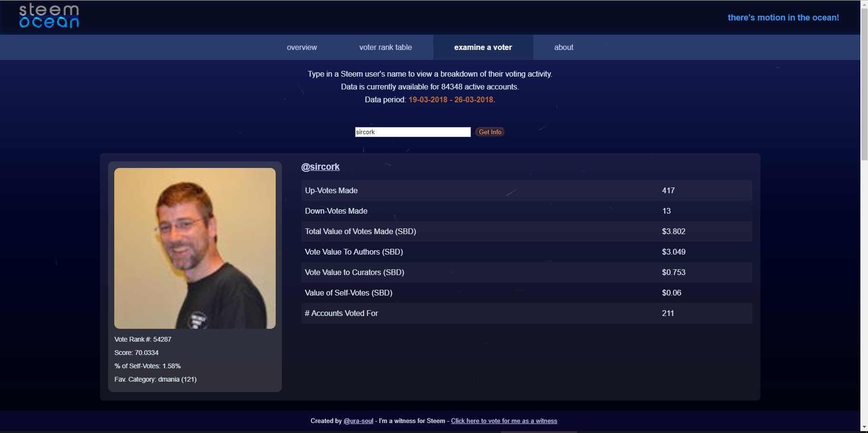Click the sircork profile photo

click(195, 248)
